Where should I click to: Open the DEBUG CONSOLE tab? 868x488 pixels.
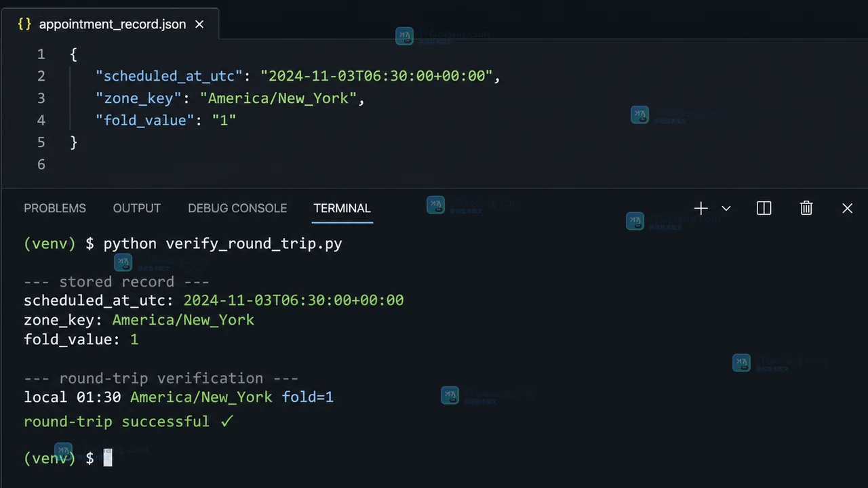tap(237, 208)
